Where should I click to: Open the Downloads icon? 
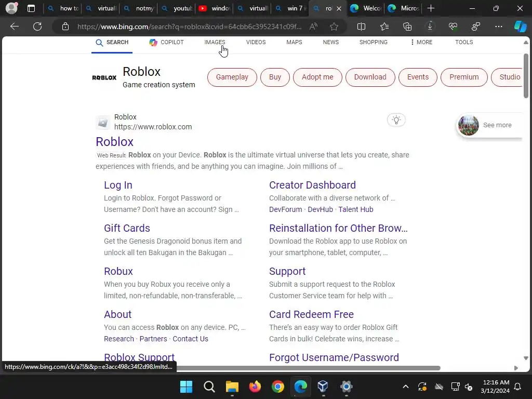(430, 26)
